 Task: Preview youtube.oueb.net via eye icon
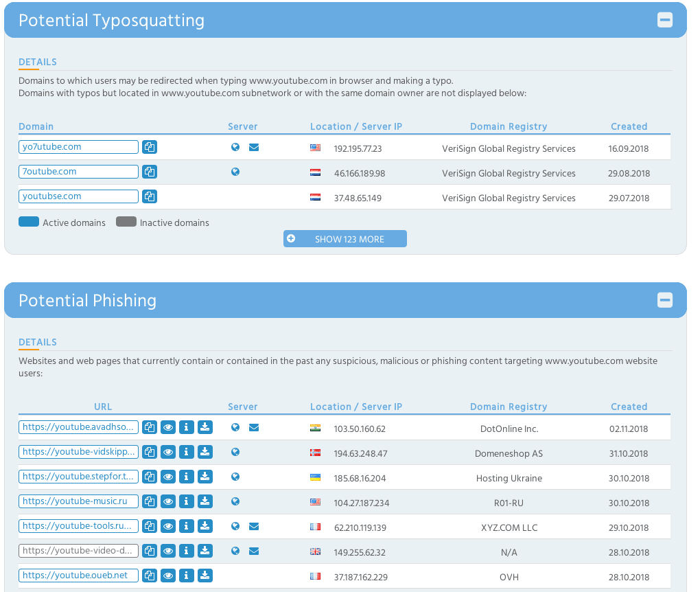[x=168, y=576]
